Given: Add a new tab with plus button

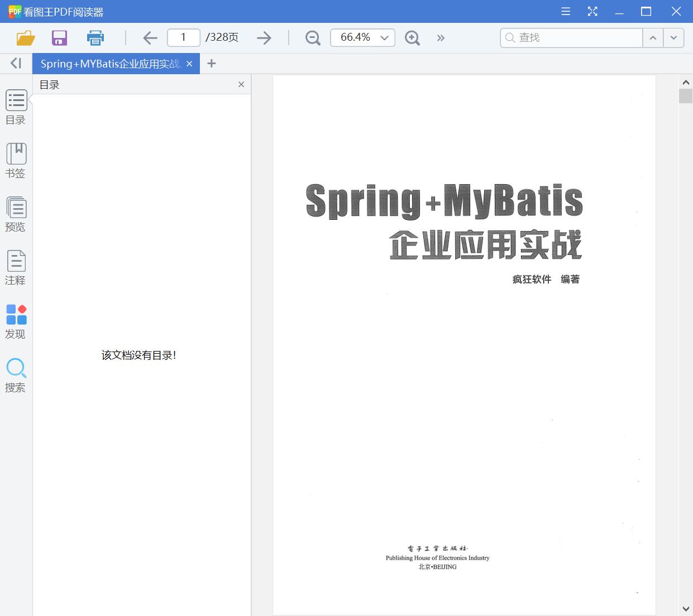Looking at the screenshot, I should point(211,64).
